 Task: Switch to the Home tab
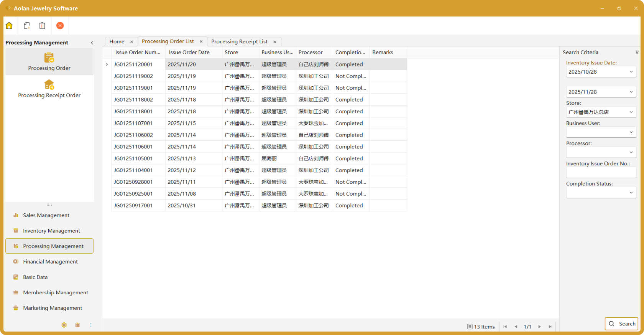click(117, 41)
